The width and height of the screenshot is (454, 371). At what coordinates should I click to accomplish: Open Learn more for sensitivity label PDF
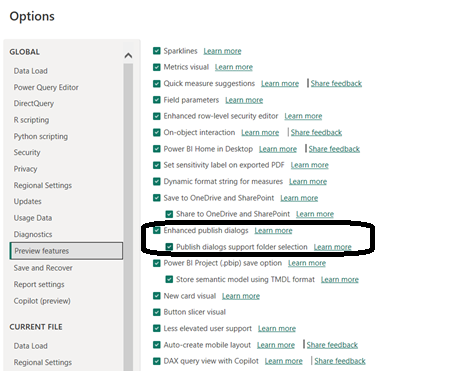pos(310,165)
